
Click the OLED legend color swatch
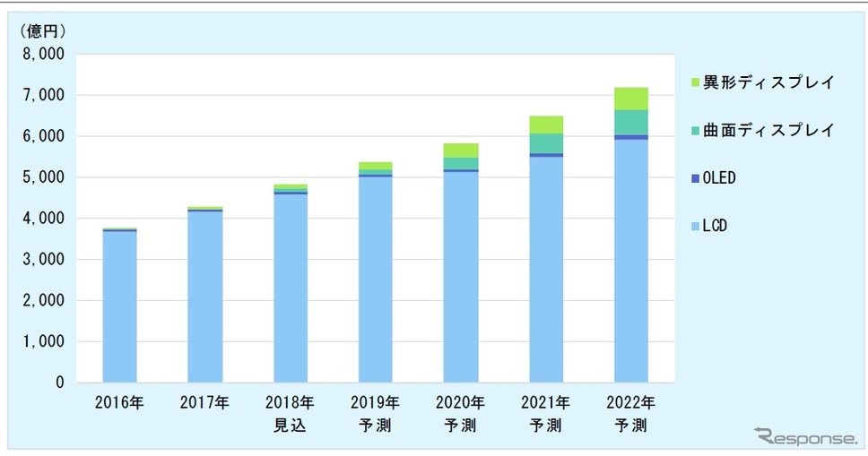(695, 178)
